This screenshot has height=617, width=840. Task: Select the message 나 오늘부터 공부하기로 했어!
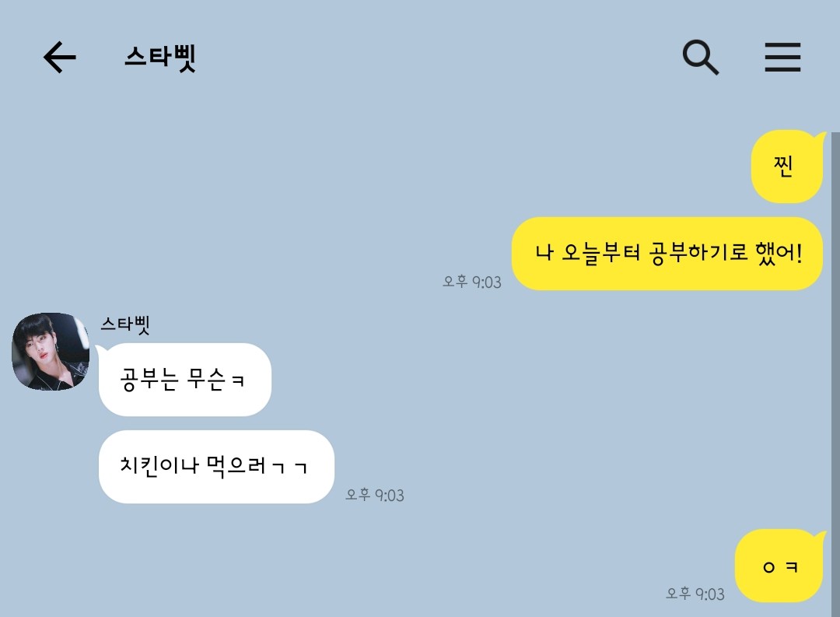click(667, 253)
